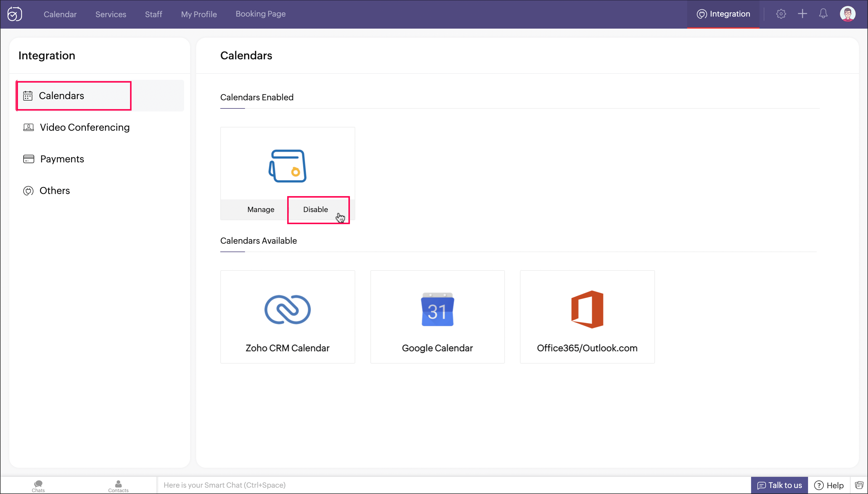Open the user profile avatar

point(847,14)
